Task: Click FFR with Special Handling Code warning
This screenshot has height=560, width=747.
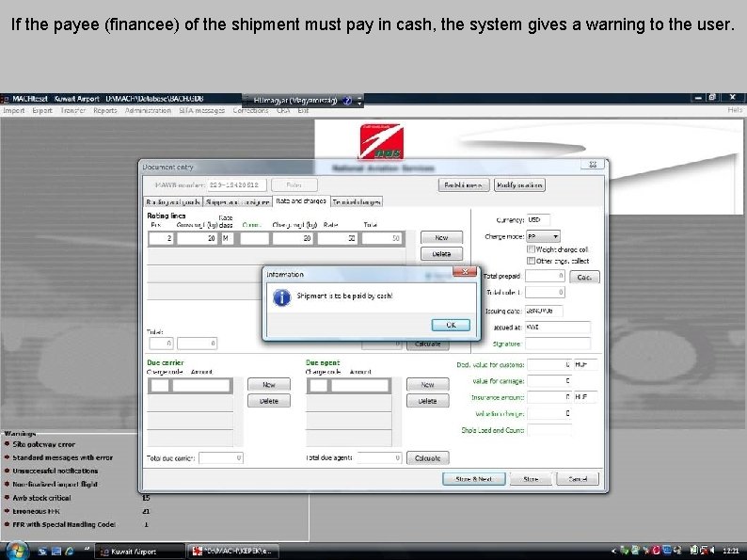Action: [64, 524]
